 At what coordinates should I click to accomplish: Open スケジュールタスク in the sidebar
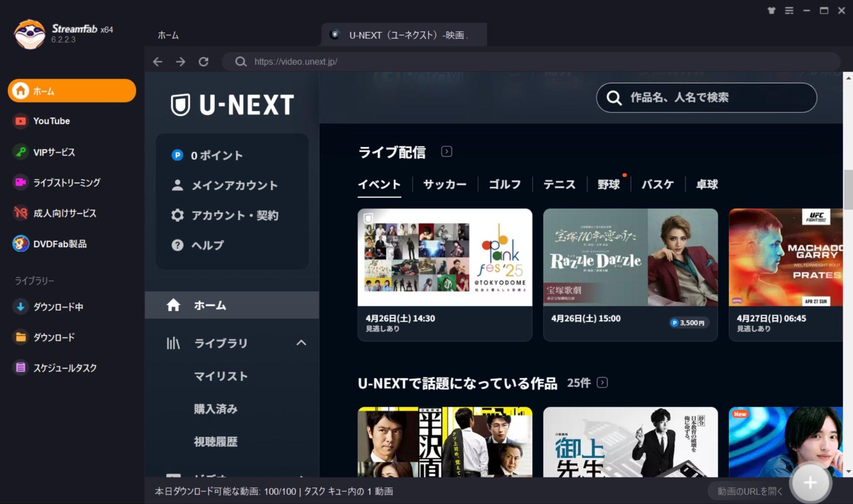click(x=65, y=368)
